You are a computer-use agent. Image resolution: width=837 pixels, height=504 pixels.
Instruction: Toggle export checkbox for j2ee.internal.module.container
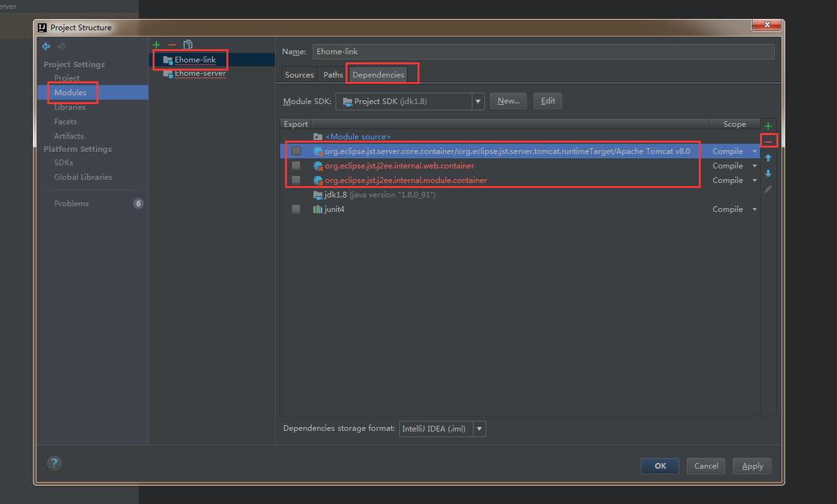(x=296, y=180)
